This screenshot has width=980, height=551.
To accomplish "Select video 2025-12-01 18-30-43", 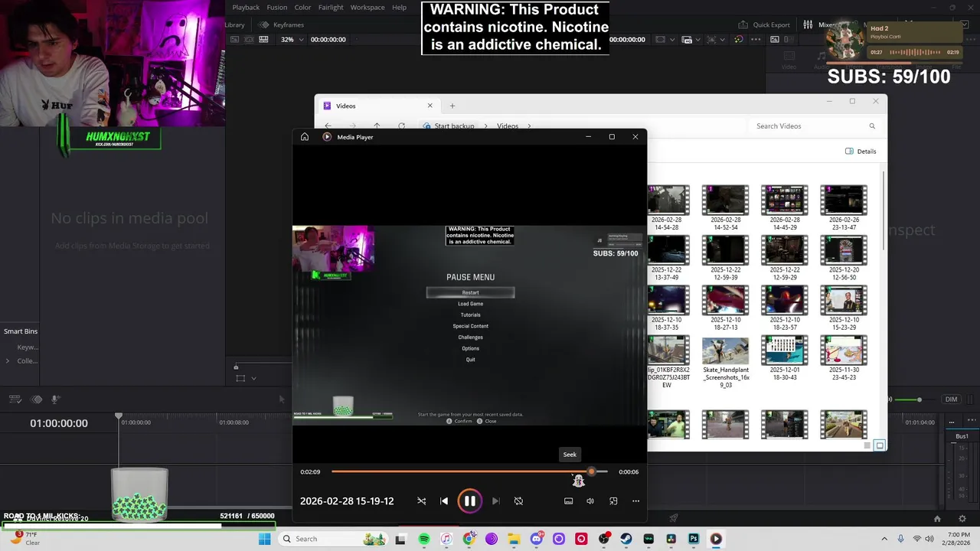I will 784,360.
